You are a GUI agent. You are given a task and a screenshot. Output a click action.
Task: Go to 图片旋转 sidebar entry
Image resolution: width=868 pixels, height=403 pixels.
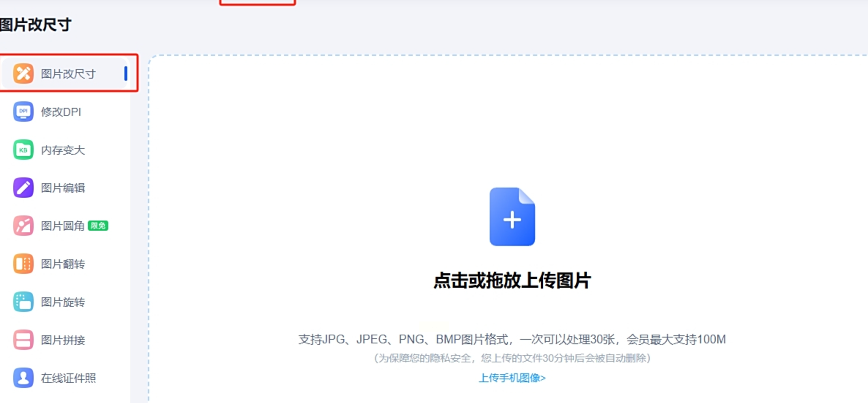pos(63,302)
